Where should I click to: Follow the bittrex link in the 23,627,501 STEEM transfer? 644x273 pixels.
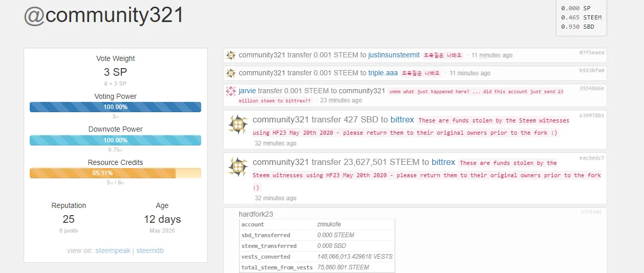point(443,162)
